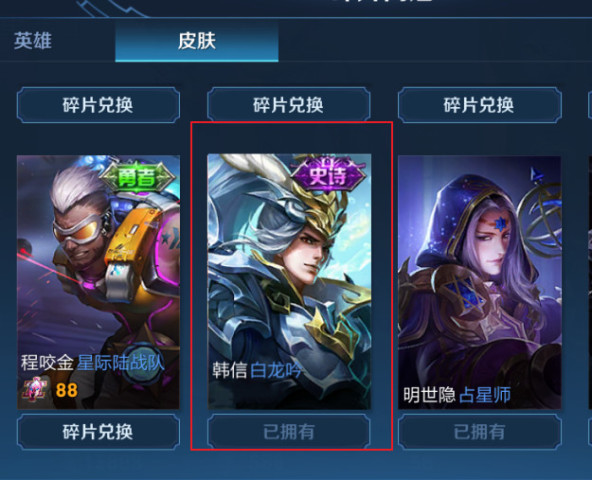This screenshot has height=480, width=592.
Task: Click the 韩信 白龙吟 name label
Action: pyautogui.click(x=257, y=370)
